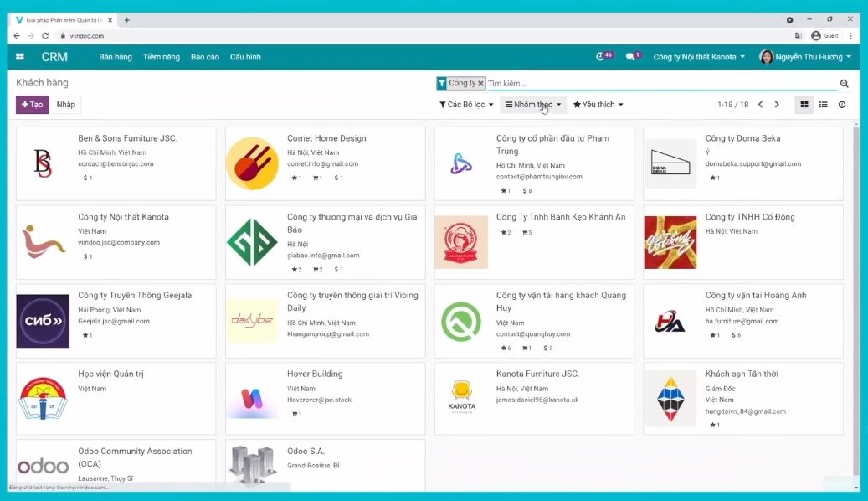The image size is (868, 501).
Task: Open Vibing Daily company card
Action: (325, 321)
